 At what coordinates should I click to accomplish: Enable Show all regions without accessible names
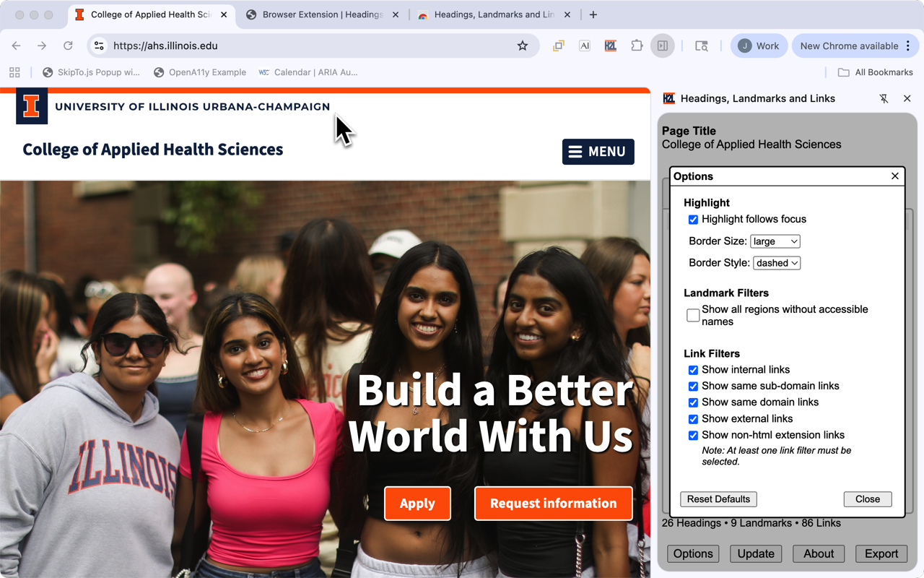693,316
